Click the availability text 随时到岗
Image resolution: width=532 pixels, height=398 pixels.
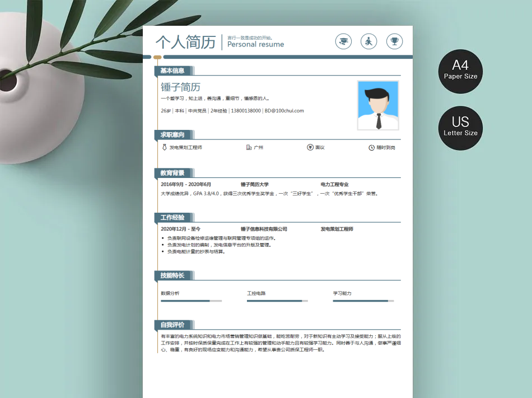coord(386,147)
